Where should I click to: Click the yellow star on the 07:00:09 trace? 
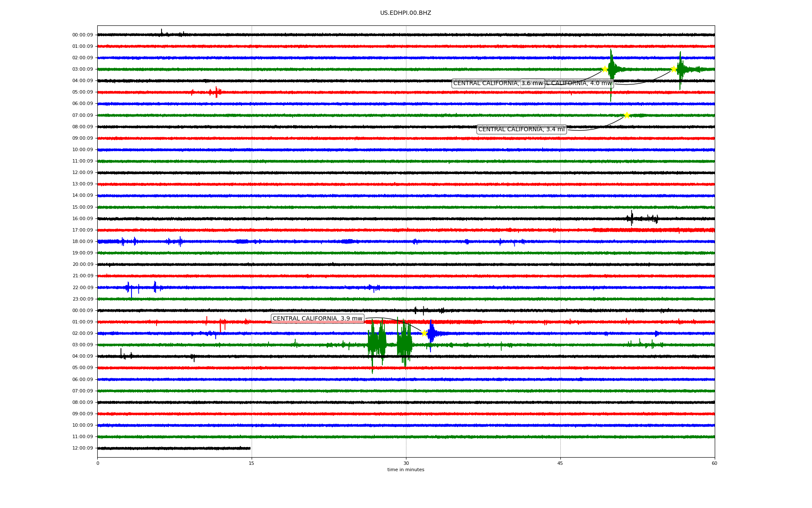(627, 115)
